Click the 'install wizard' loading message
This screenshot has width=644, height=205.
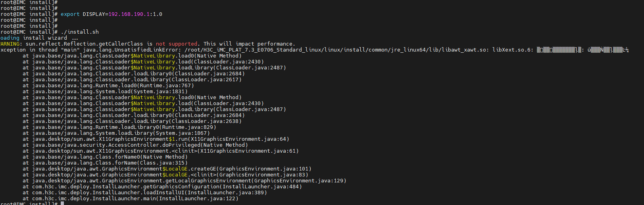pos(45,38)
